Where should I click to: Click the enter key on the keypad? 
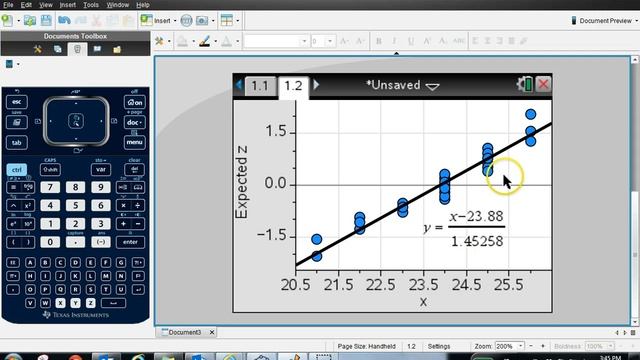pos(130,242)
